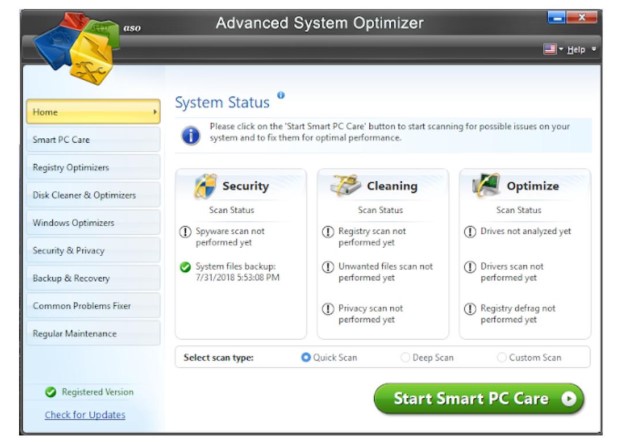Close the Advanced System Optimizer window
The width and height of the screenshot is (623, 444).
[581, 17]
